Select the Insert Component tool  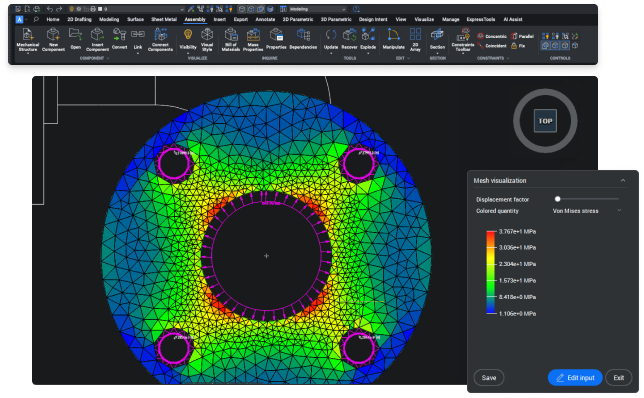coord(97,39)
